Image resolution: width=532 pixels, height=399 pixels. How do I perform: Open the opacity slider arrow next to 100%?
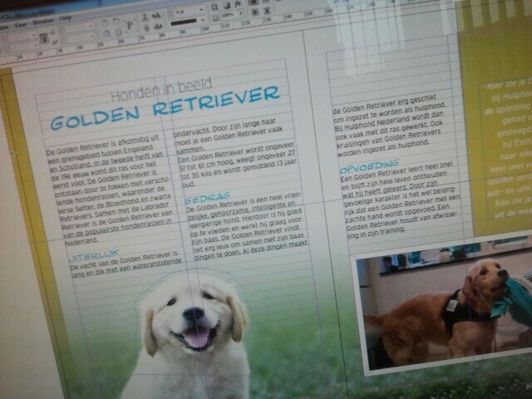(x=241, y=13)
